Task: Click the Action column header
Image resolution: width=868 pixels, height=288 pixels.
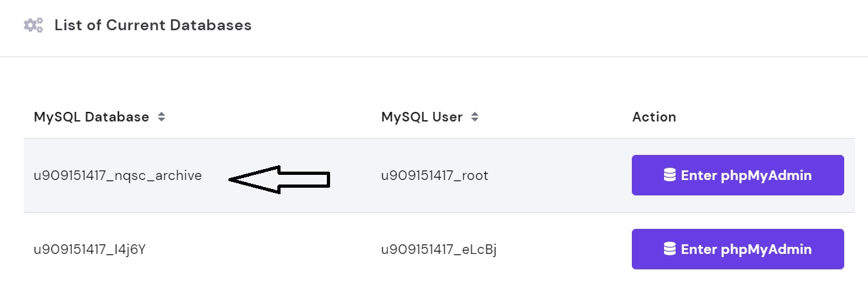Action: coord(654,117)
